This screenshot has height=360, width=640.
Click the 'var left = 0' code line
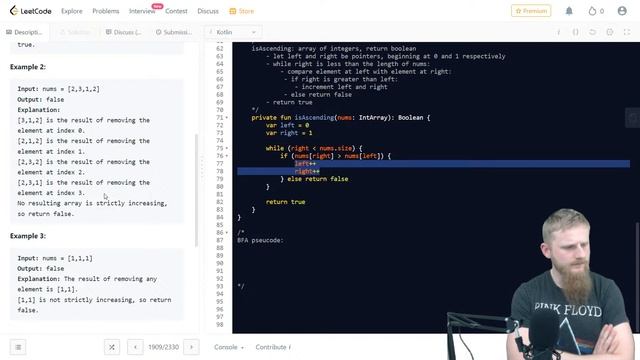[x=287, y=125]
